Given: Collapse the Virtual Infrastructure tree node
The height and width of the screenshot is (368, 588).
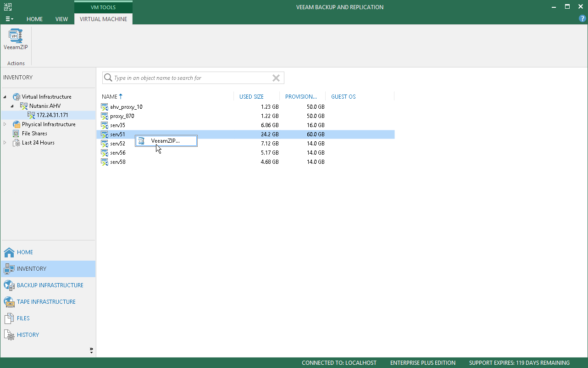Looking at the screenshot, I should [6, 97].
